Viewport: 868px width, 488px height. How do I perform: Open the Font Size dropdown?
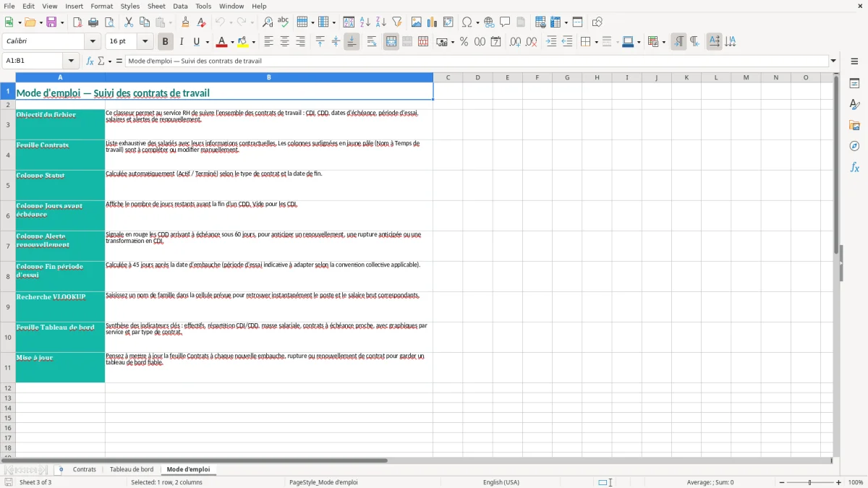pos(145,42)
